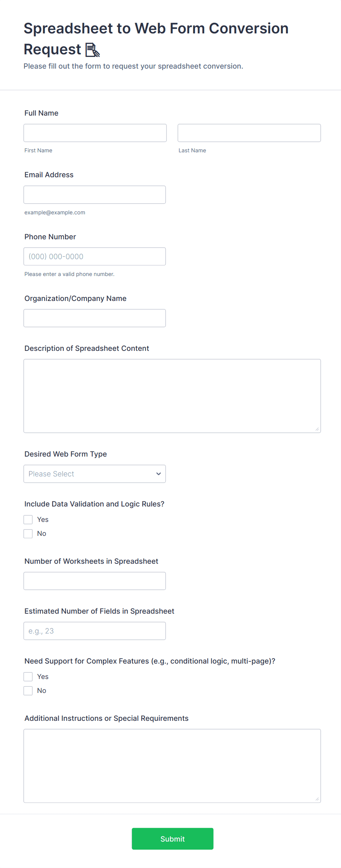Screen dimensions: 341x868
Task: Open the Desired Web Form Type dropdown
Action: (x=95, y=474)
